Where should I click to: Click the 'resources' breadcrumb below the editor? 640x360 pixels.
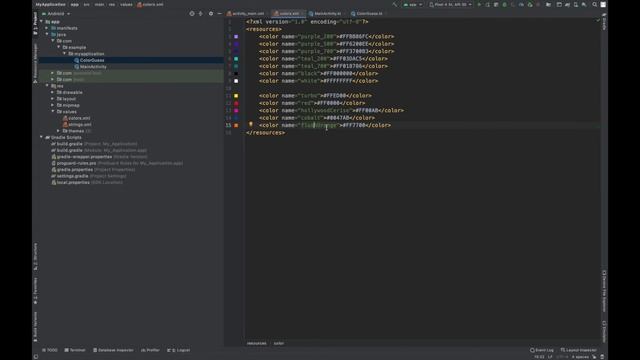pyautogui.click(x=257, y=343)
